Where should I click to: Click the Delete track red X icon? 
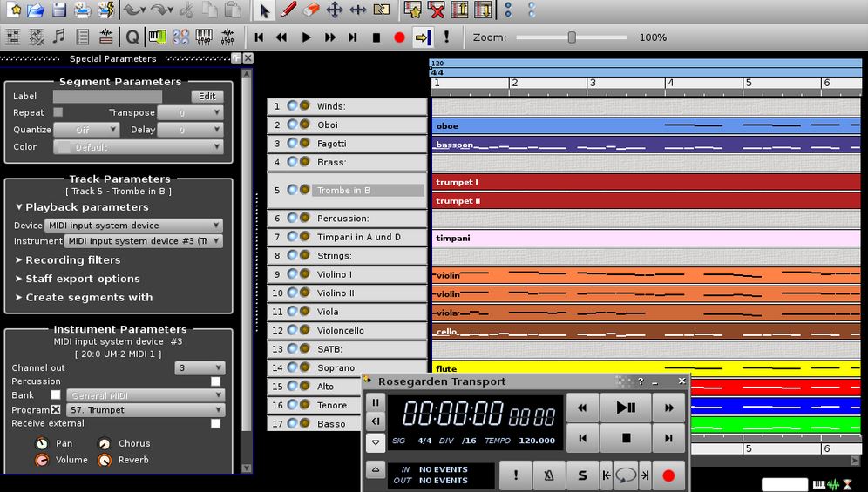(x=437, y=10)
